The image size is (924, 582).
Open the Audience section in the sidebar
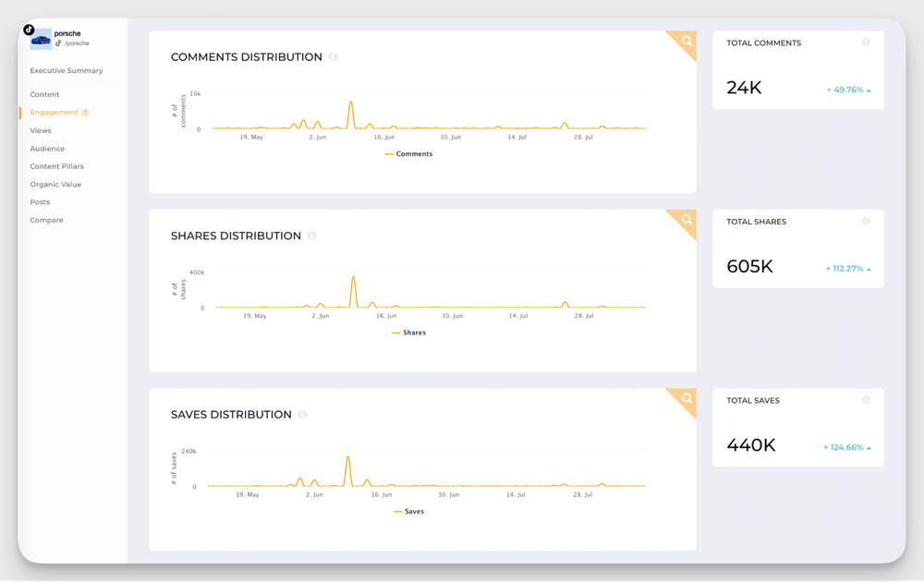click(47, 148)
